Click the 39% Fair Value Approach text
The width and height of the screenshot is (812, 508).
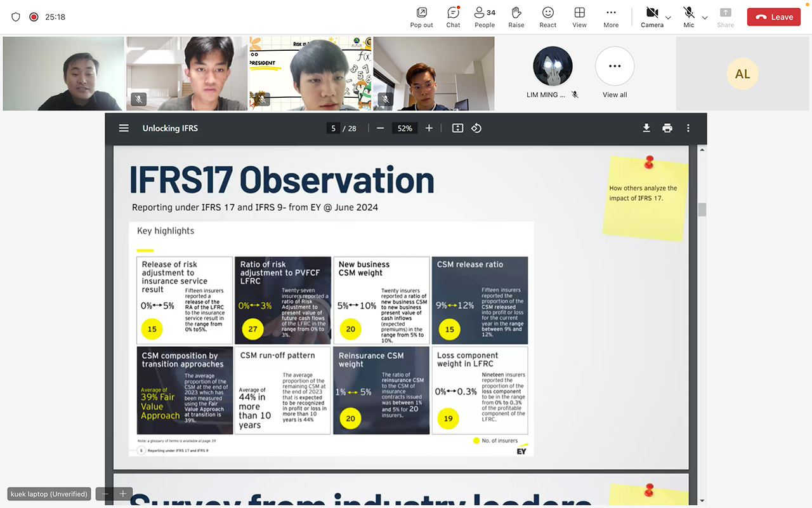[x=160, y=406]
